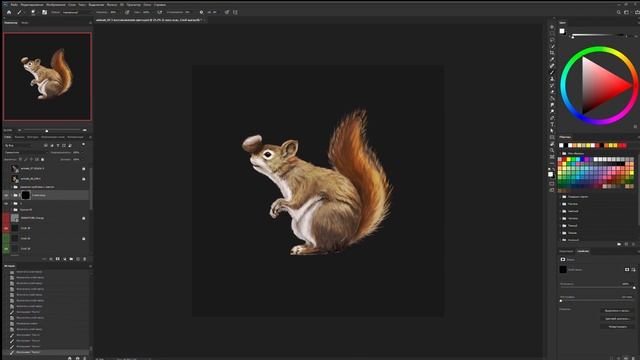640x360 pixels.
Task: Expand the last swatch group folder in list
Action: (x=560, y=240)
